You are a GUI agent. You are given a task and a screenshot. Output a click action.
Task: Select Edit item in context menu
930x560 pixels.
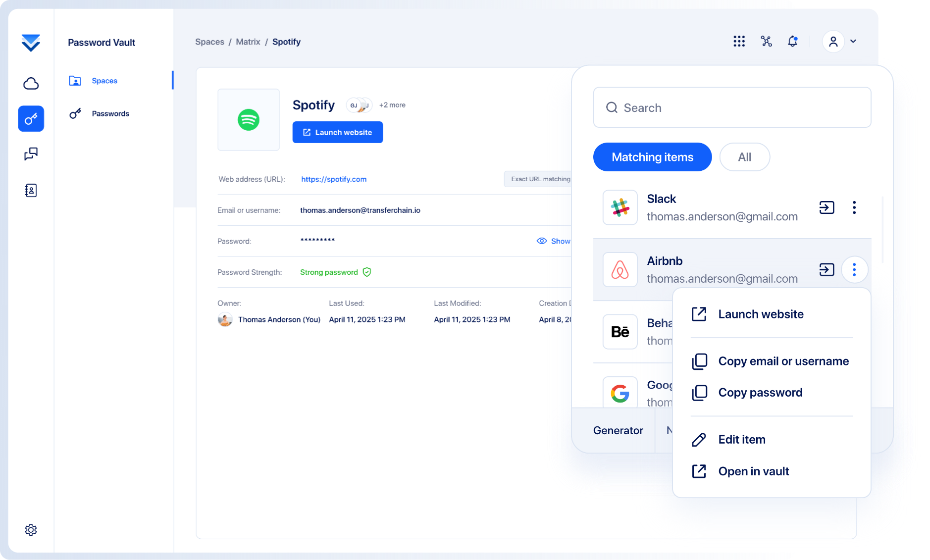(x=741, y=440)
